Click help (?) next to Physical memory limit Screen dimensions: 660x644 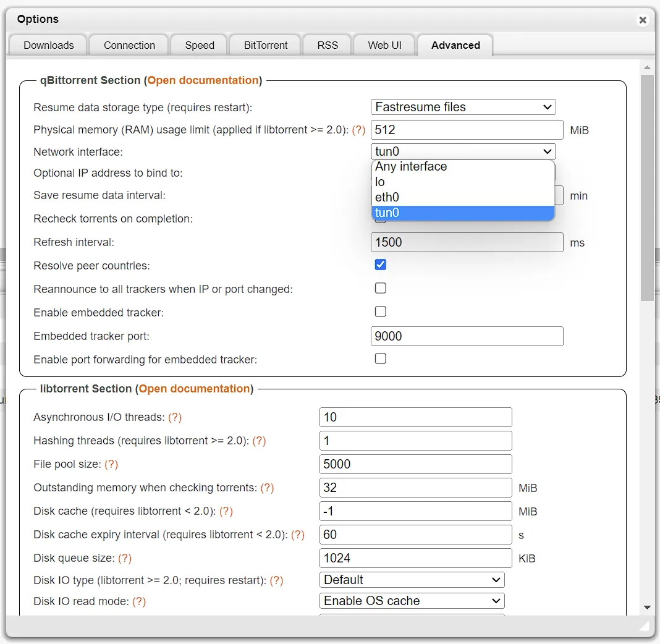358,130
